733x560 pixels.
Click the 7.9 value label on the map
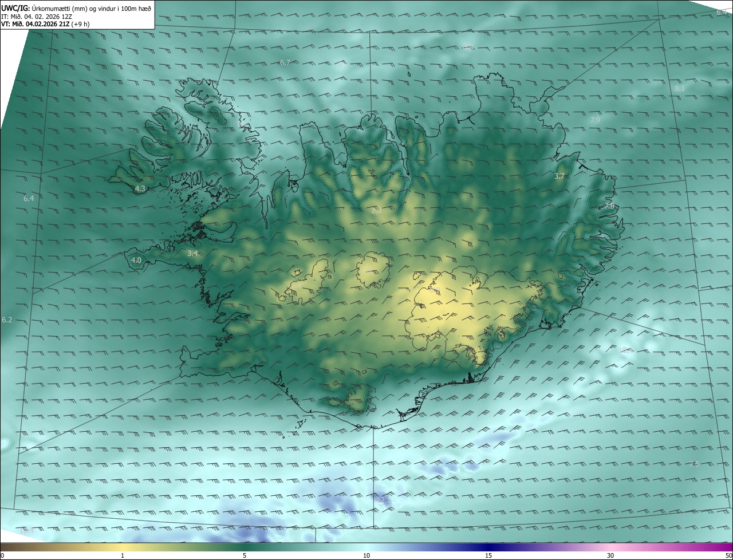pos(595,120)
